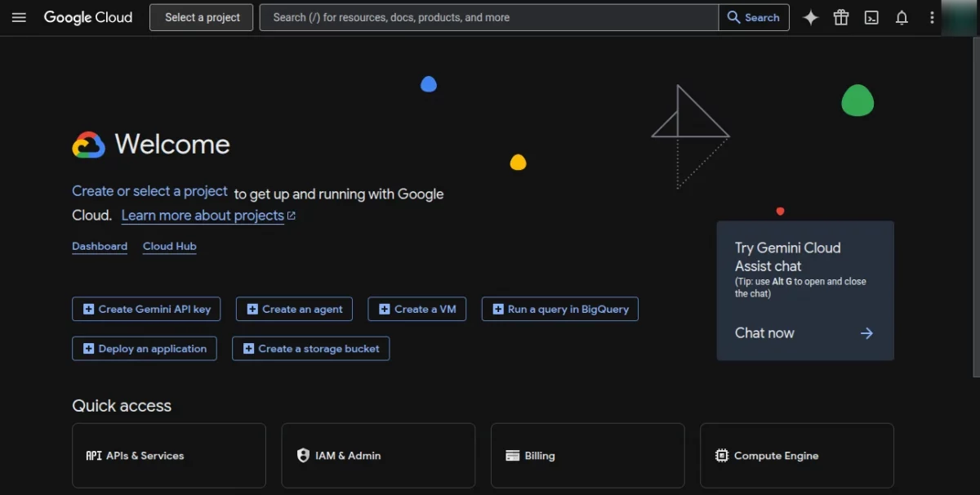Activate Cloud Shell terminal icon
Viewport: 980px width, 495px height.
click(871, 17)
